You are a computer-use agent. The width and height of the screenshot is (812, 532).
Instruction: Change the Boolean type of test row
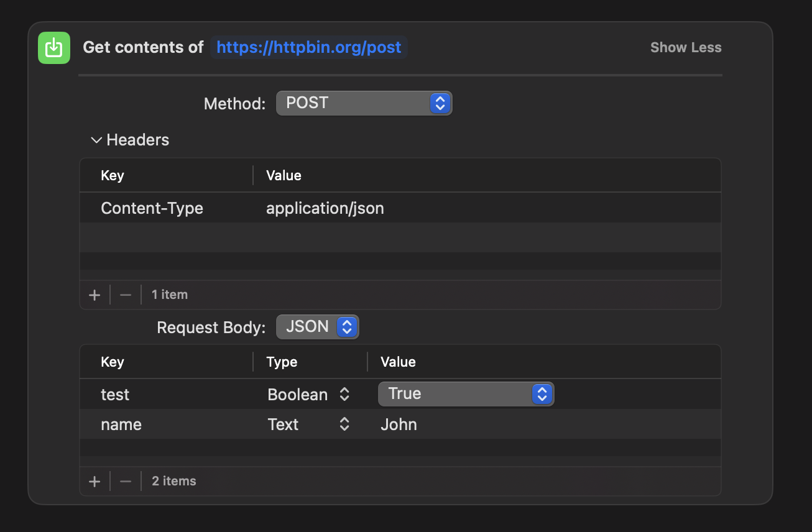tap(309, 395)
